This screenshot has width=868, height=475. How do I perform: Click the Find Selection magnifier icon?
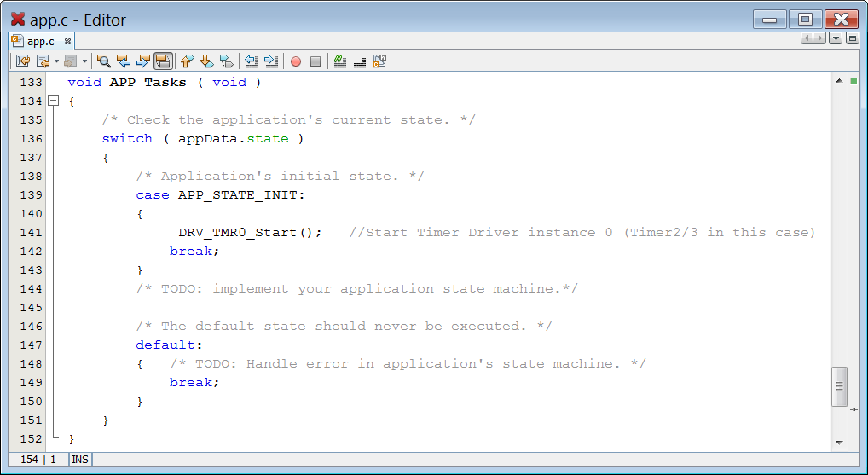coord(104,61)
